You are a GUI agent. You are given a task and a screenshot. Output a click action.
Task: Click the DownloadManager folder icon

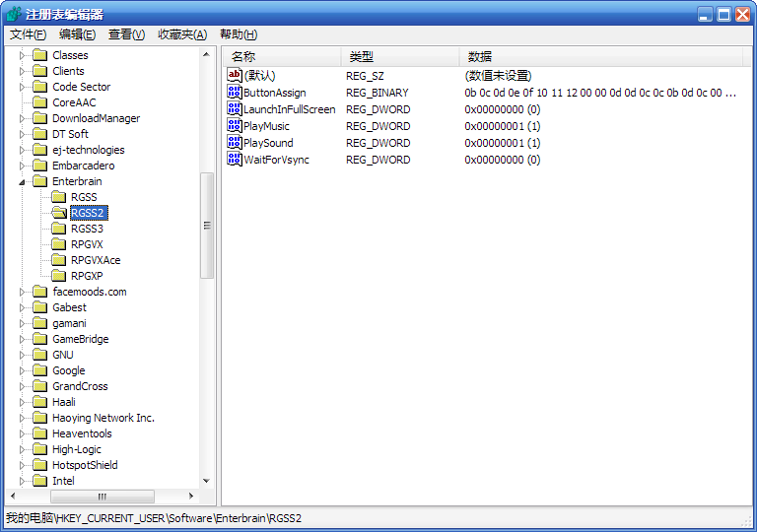(x=39, y=118)
